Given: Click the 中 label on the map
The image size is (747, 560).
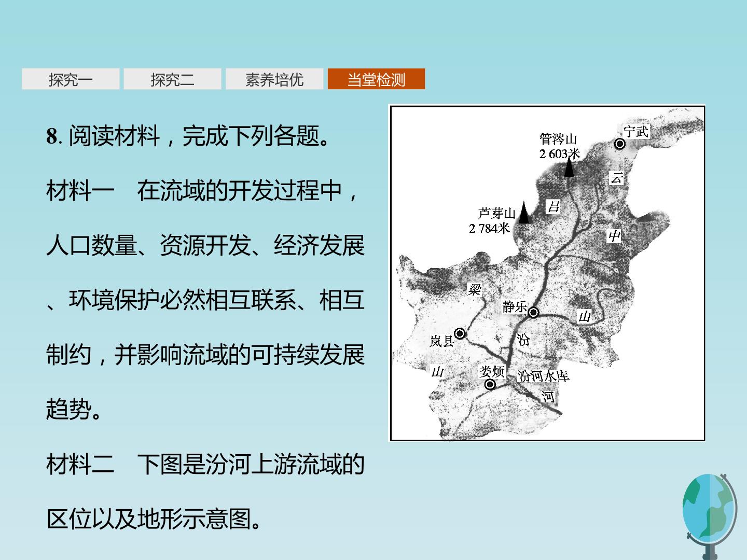Looking at the screenshot, I should point(614,236).
